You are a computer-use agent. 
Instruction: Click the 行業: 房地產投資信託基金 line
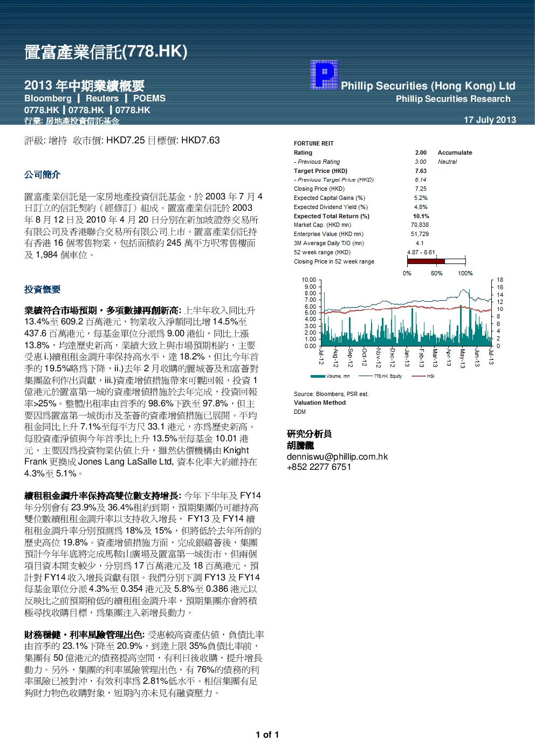72,121
